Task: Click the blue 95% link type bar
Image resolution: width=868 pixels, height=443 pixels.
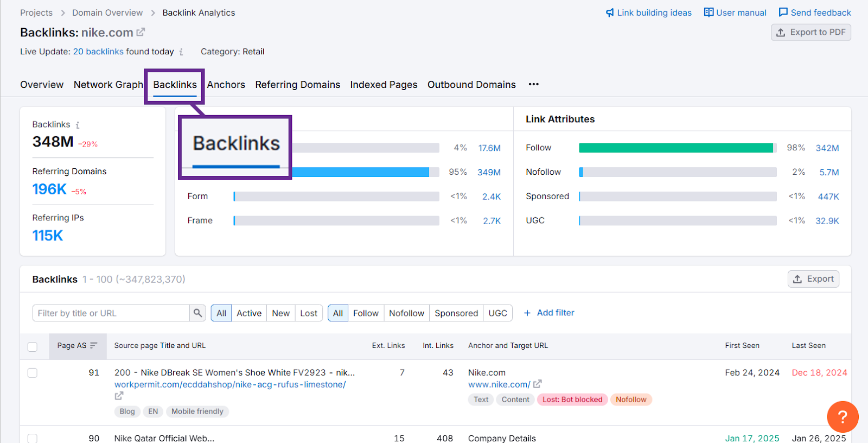Action: 360,172
